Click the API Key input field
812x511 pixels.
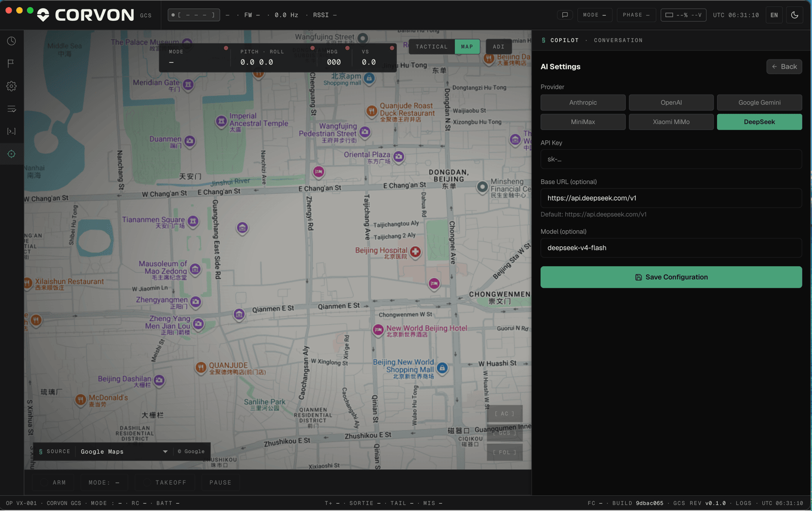[671, 159]
